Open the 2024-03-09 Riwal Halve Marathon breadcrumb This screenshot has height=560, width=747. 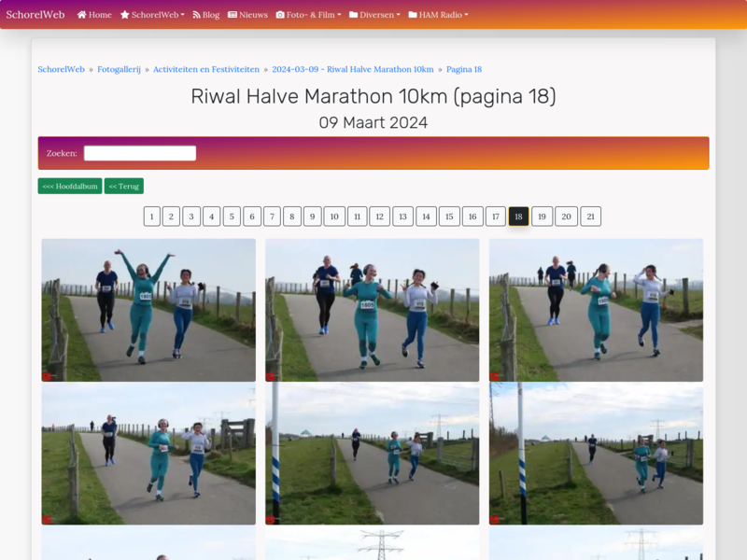(353, 69)
